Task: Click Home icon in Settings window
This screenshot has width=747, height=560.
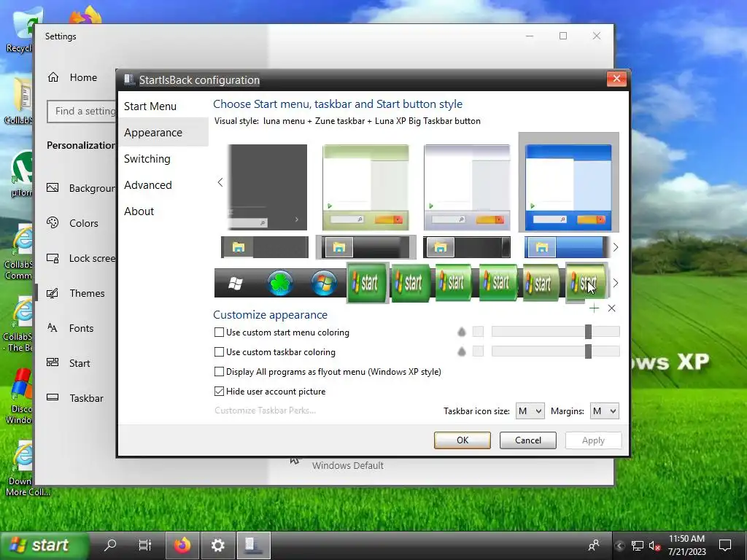Action: point(53,77)
